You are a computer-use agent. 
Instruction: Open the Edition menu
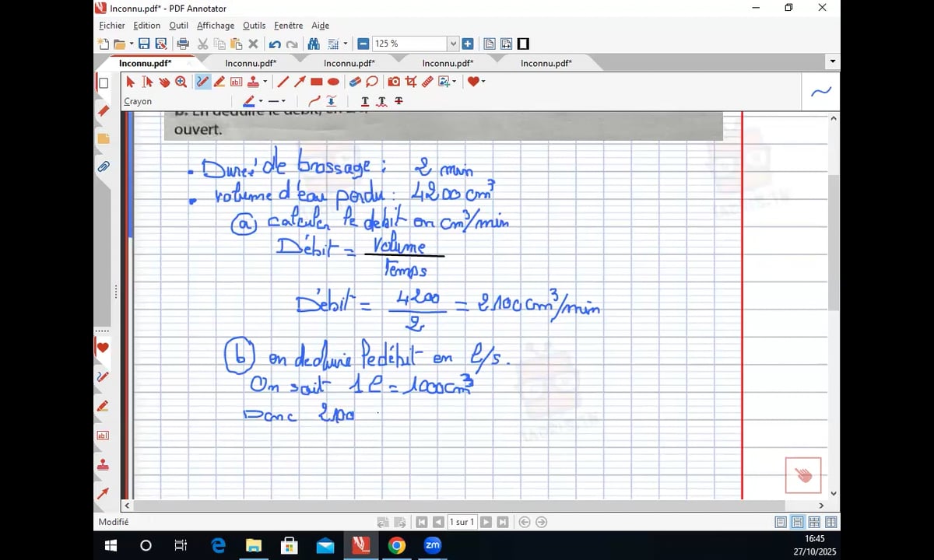click(x=147, y=26)
